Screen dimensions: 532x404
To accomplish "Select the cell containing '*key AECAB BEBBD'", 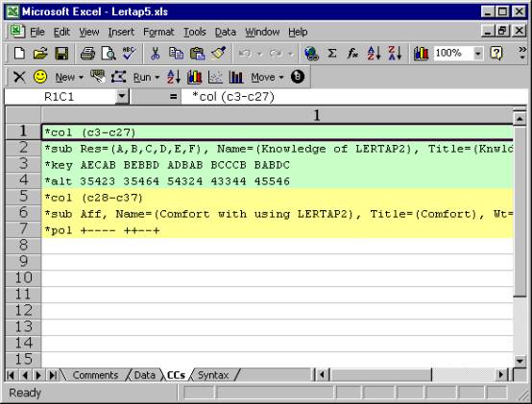I will [278, 165].
